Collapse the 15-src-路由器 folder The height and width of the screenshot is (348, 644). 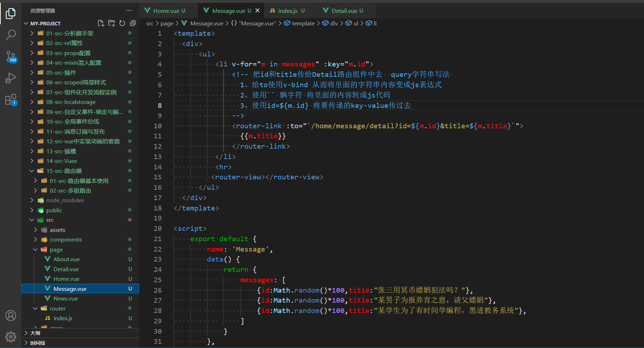[80, 171]
